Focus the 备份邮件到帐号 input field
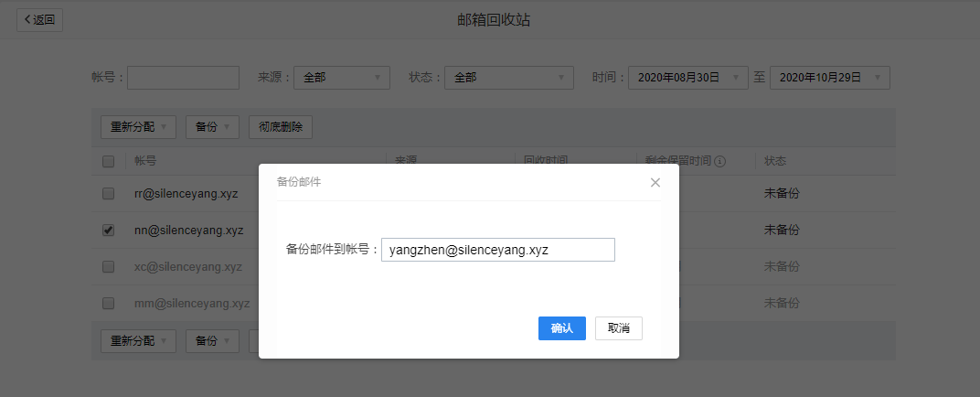This screenshot has height=397, width=980. (498, 250)
